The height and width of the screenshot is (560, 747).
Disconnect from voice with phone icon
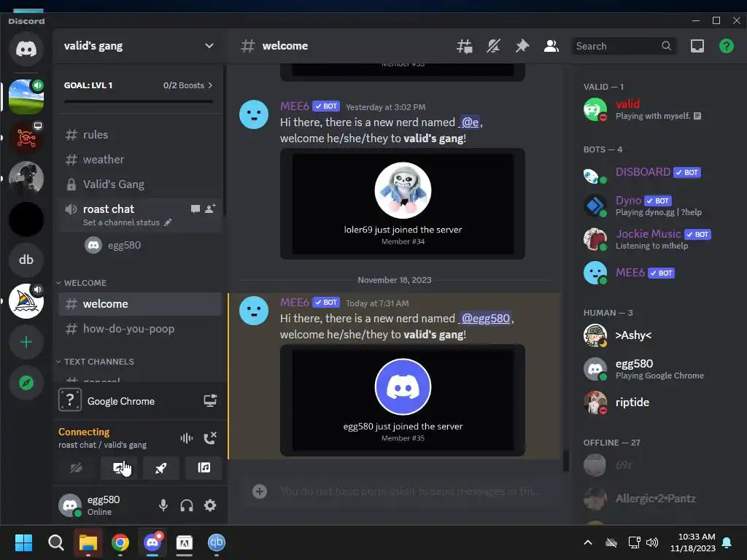click(x=210, y=437)
